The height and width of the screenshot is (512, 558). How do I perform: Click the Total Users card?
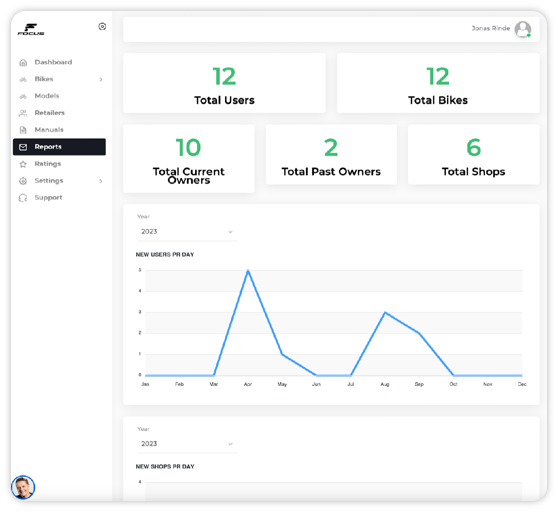pos(224,83)
